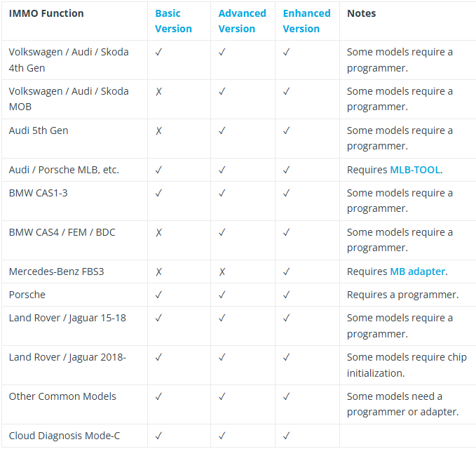Click the Basic X mark for Audi 5th Gen

pos(158,130)
